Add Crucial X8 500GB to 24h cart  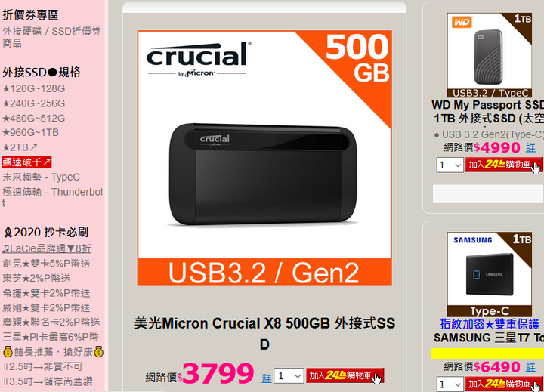[345, 375]
